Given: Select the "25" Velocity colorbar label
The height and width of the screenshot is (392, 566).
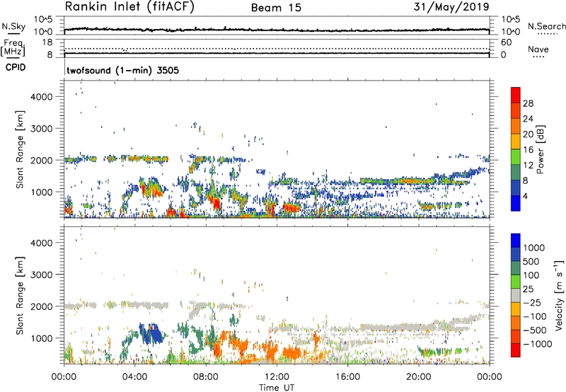Looking at the screenshot, I should [x=528, y=289].
